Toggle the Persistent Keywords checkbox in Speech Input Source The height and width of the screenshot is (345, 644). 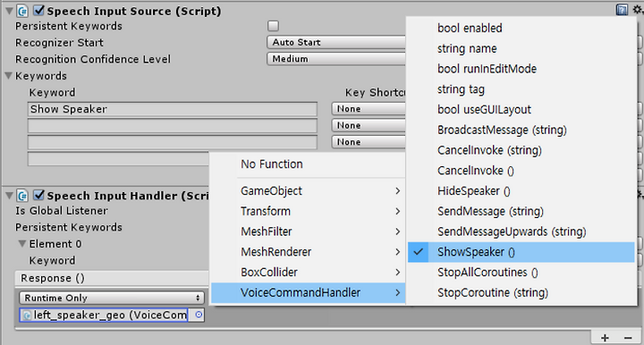click(273, 26)
